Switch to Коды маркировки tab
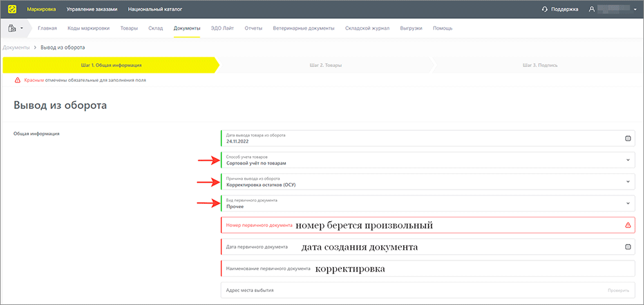 89,28
